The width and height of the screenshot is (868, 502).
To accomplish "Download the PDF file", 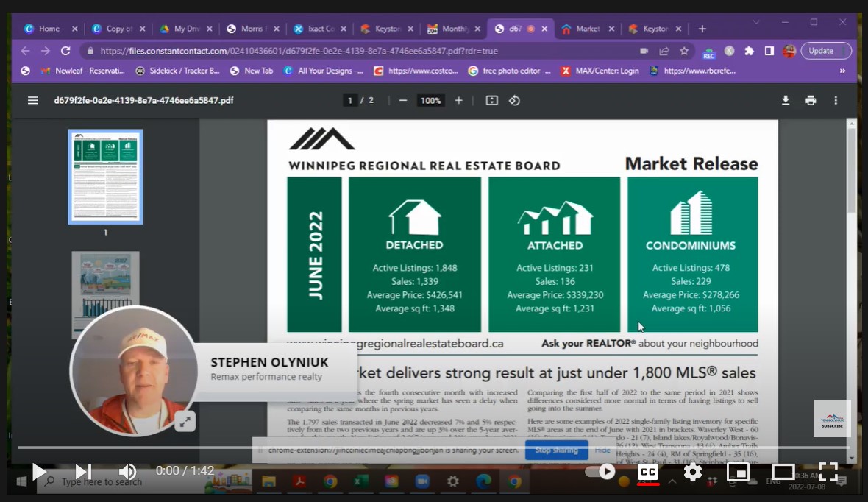I will (785, 100).
